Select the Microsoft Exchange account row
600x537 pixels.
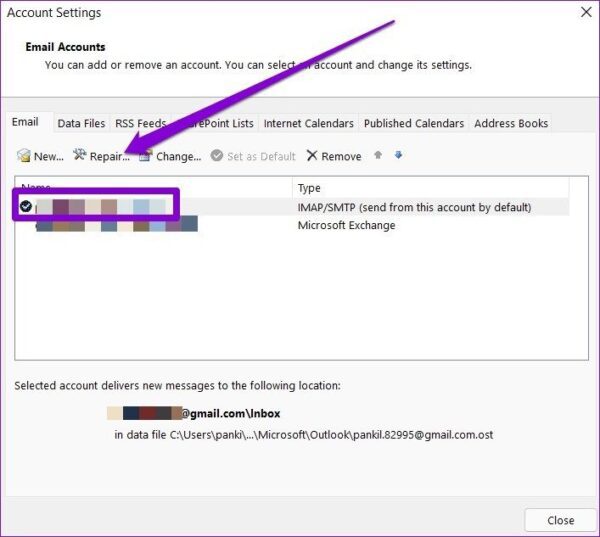292,225
